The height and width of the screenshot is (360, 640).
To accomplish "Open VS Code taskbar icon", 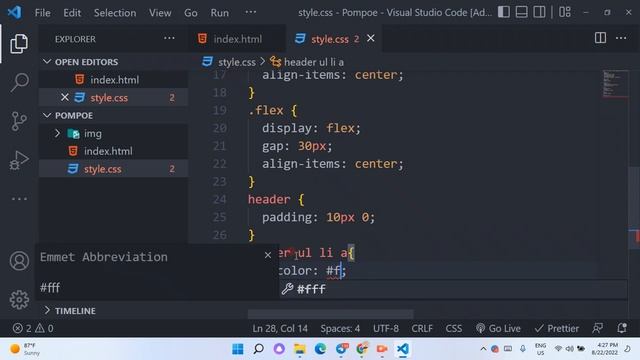I will 402,349.
